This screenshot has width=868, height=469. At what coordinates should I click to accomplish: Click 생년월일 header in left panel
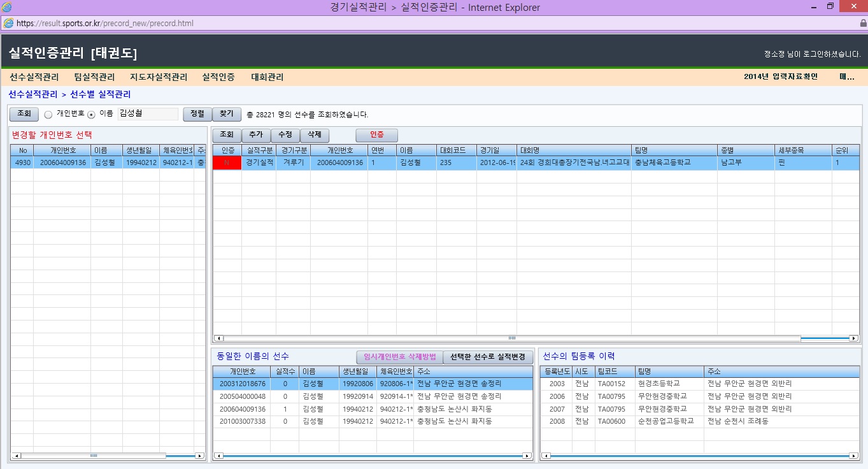pos(141,150)
